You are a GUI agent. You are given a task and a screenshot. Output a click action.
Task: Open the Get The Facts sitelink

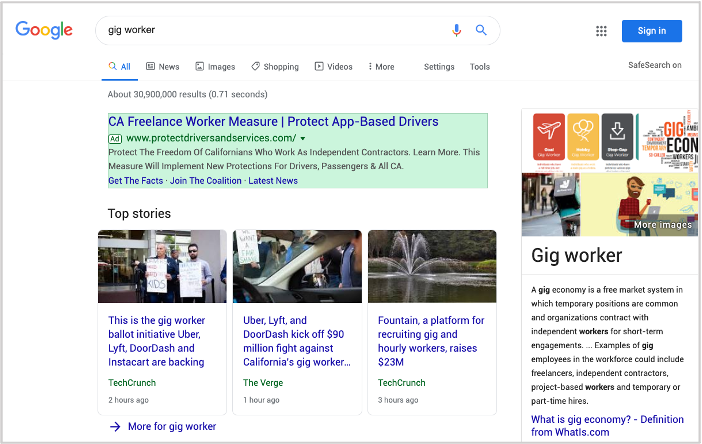(136, 181)
